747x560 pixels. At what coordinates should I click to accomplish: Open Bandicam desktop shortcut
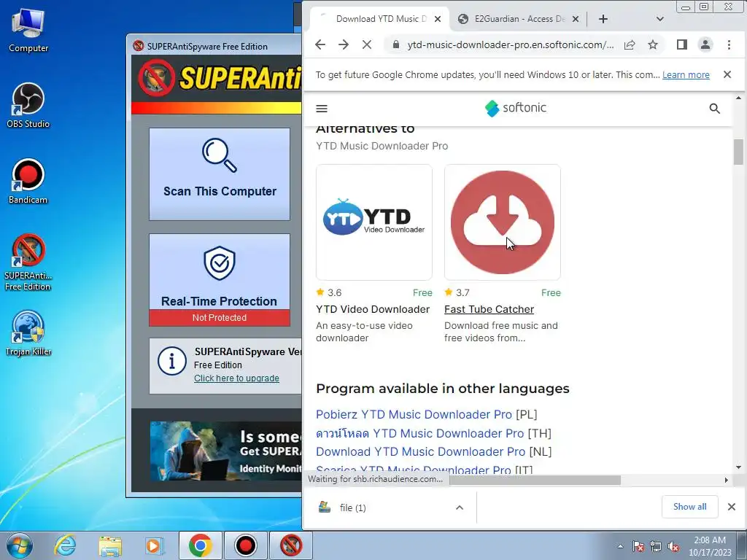[x=28, y=182]
